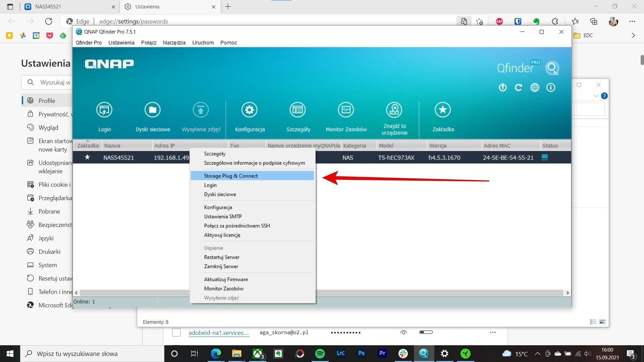Open options for the adobeid password row

[493, 333]
